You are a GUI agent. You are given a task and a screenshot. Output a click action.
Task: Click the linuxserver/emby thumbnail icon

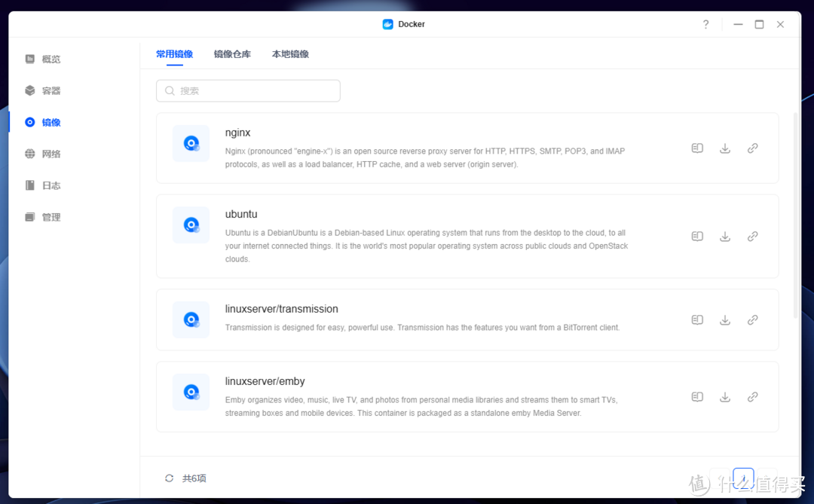[x=191, y=392]
